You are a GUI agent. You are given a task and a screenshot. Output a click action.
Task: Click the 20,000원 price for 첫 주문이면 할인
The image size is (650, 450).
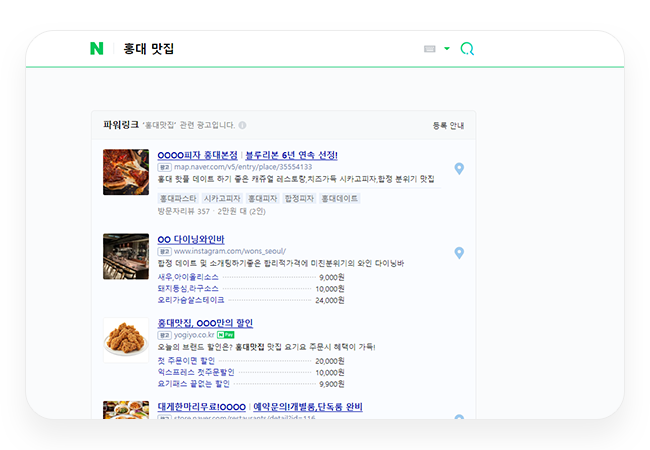330,361
